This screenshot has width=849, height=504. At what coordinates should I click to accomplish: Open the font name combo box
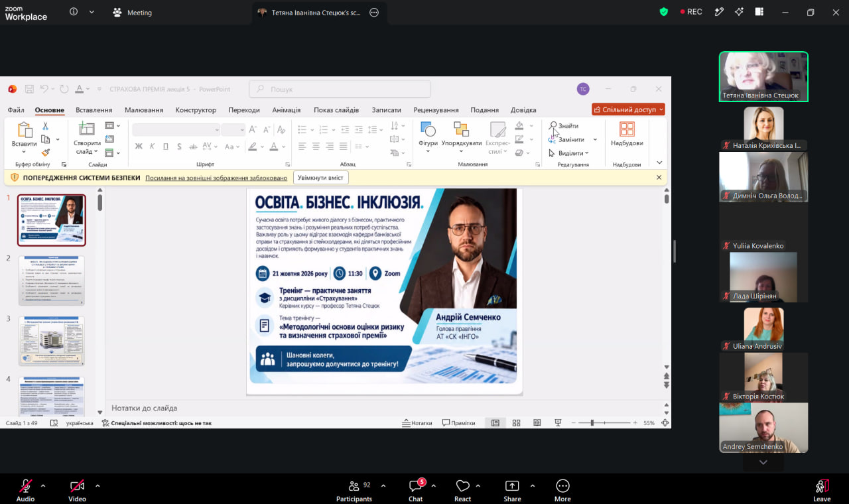point(176,130)
